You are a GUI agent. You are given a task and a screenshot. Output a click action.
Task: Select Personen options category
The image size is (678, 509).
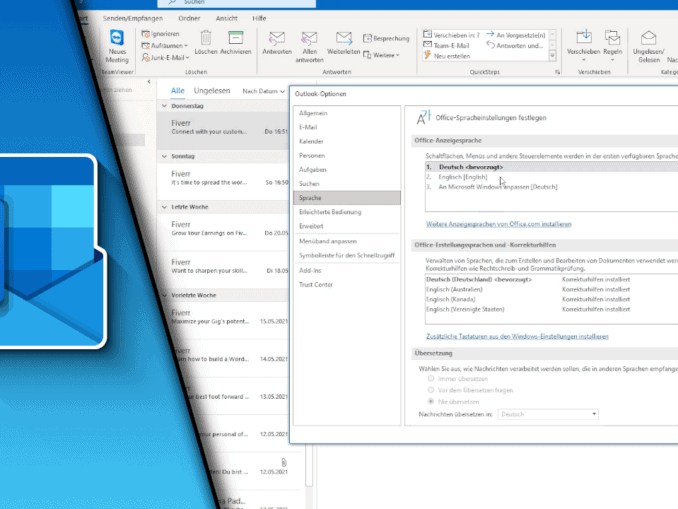pyautogui.click(x=347, y=155)
